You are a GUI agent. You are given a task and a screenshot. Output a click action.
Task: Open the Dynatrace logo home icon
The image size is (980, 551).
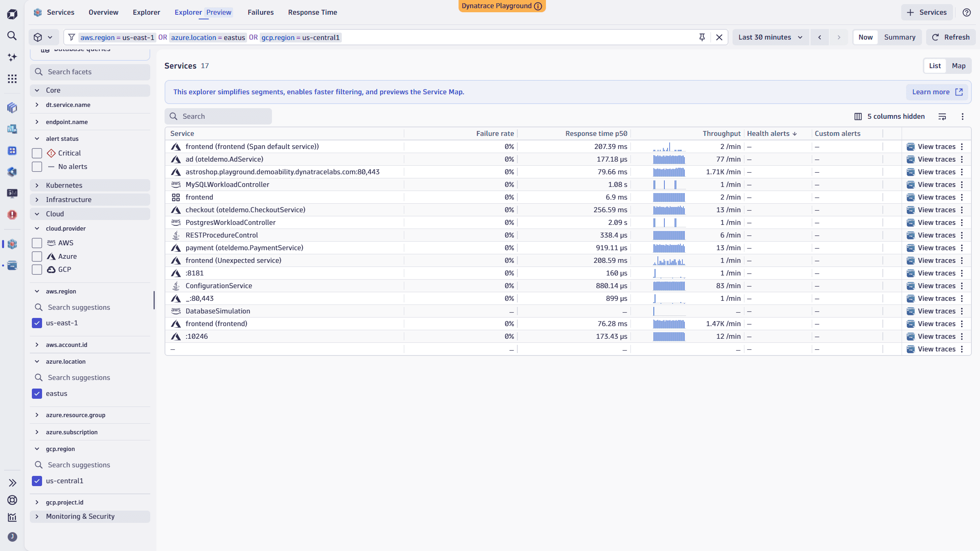coord(12,14)
